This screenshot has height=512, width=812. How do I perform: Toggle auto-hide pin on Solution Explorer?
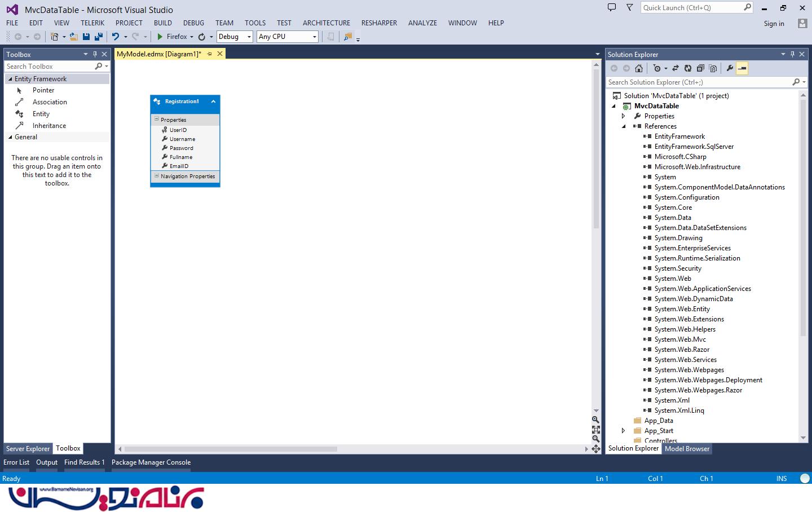click(x=792, y=54)
